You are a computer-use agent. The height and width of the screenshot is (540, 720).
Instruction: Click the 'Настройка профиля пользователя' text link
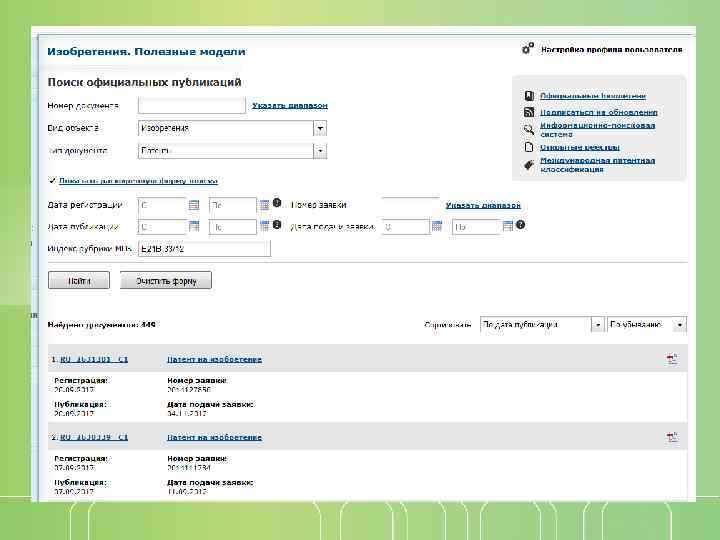pyautogui.click(x=612, y=50)
